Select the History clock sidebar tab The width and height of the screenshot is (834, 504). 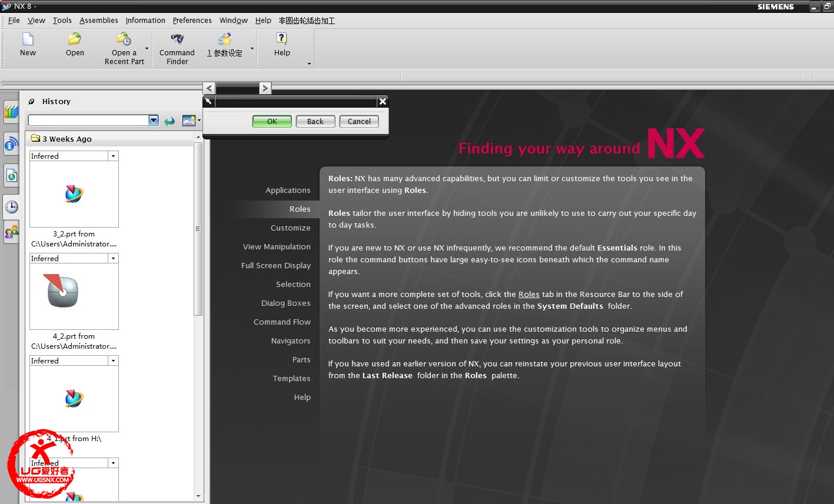11,206
